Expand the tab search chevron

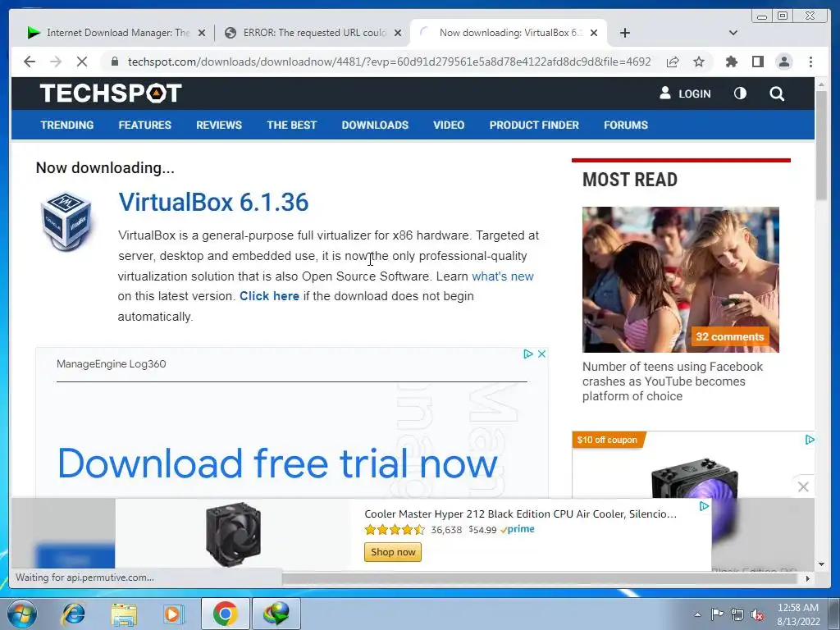point(733,33)
